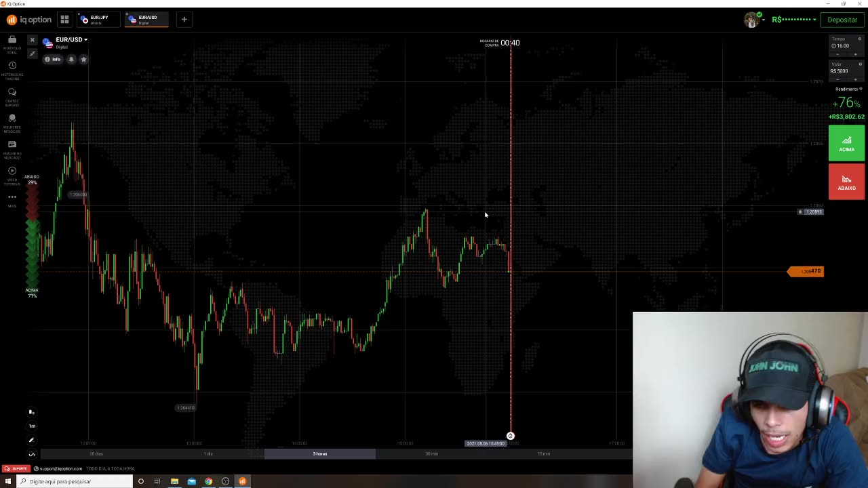Image resolution: width=868 pixels, height=488 pixels.
Task: Open Melhores Negócios leaderboard icon
Action: point(12,122)
